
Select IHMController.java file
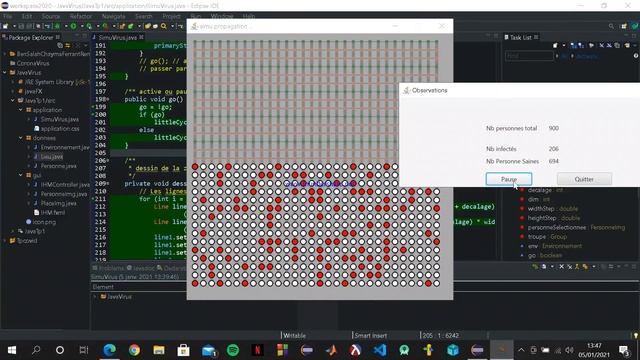[x=64, y=185]
